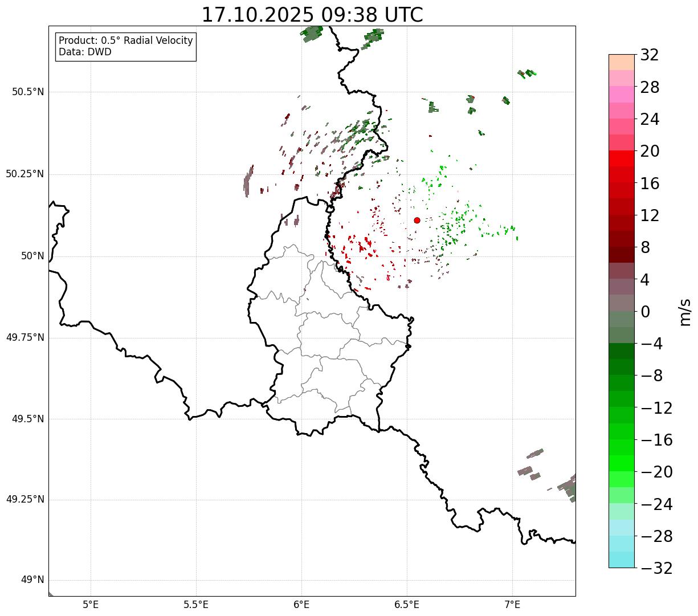Click the peach top swatch of the colorbar

point(622,62)
